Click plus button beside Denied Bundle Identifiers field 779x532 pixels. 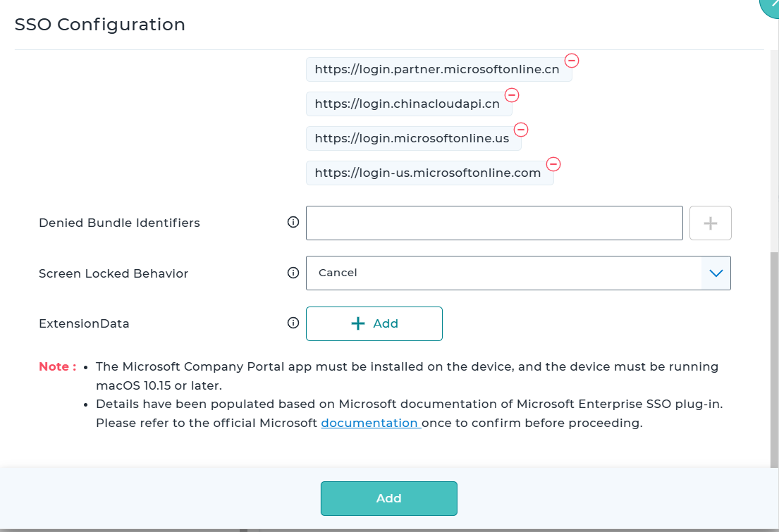711,223
